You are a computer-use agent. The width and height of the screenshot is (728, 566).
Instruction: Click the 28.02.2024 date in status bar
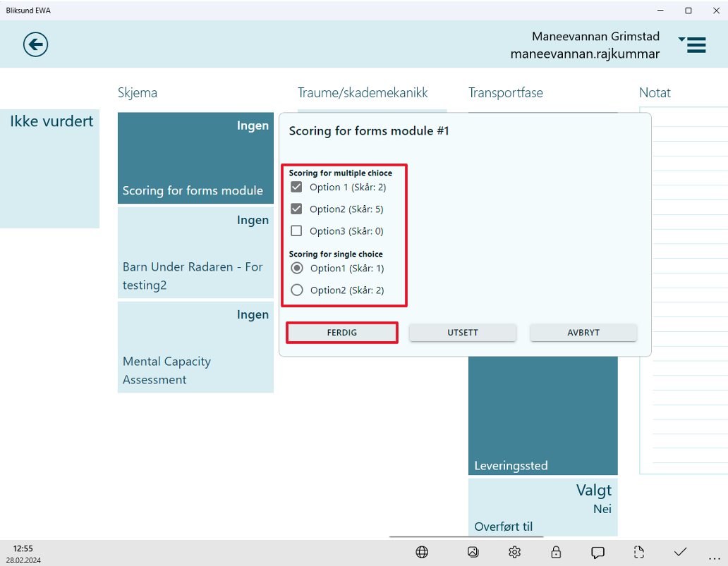pyautogui.click(x=23, y=560)
